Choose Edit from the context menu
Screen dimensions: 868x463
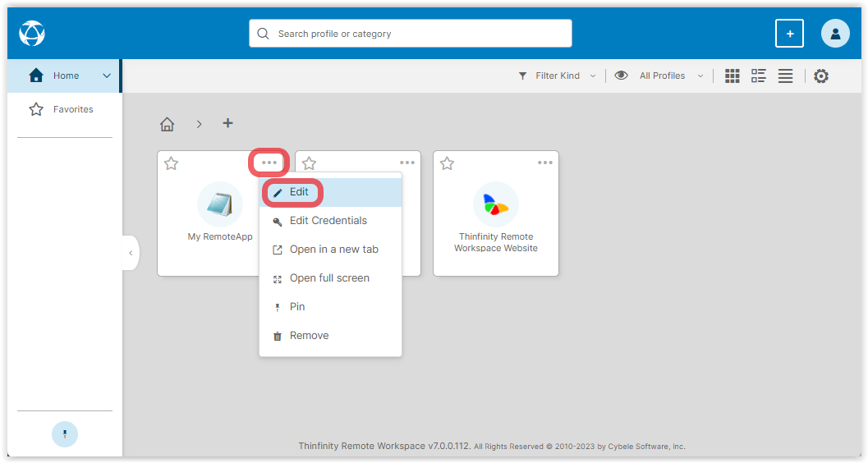tap(330, 192)
